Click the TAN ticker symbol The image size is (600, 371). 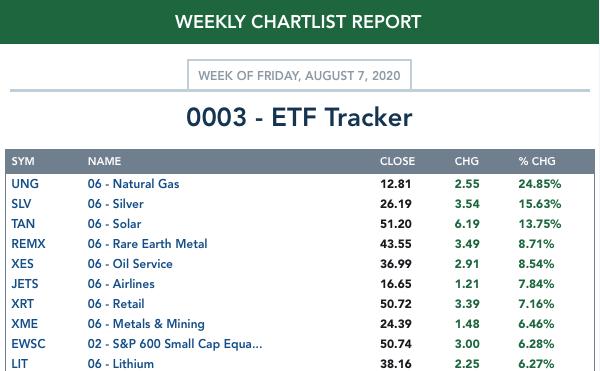[x=23, y=224]
